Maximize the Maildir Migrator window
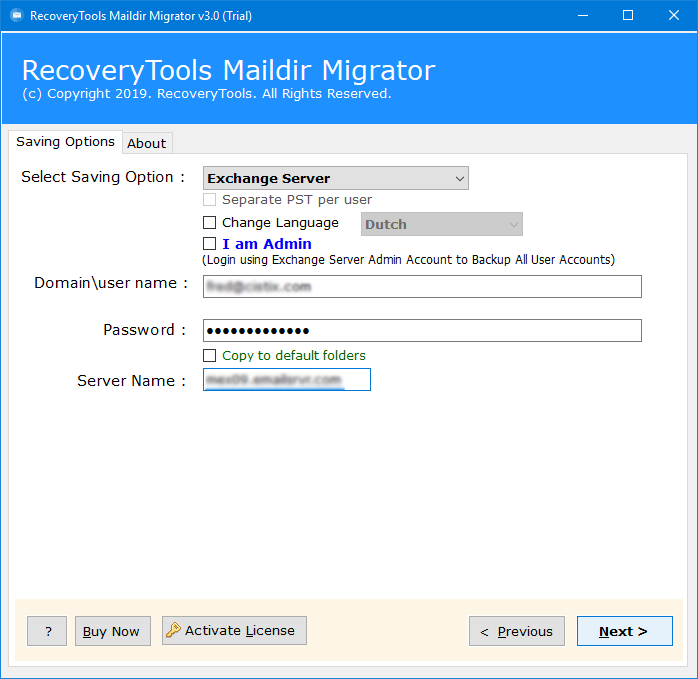The width and height of the screenshot is (698, 679). pyautogui.click(x=628, y=16)
